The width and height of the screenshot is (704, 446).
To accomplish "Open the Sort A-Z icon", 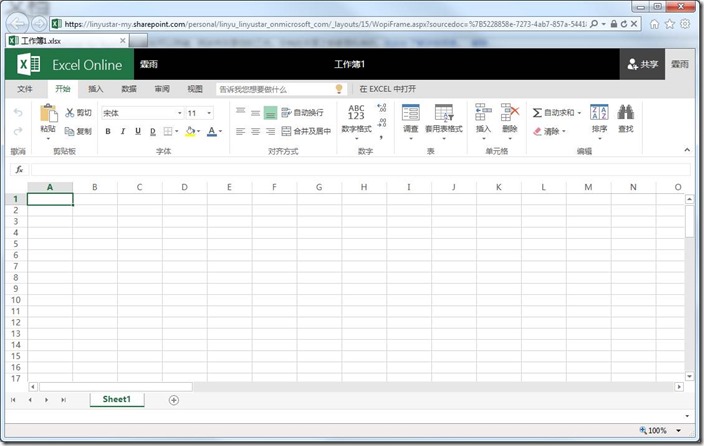I will pos(599,112).
